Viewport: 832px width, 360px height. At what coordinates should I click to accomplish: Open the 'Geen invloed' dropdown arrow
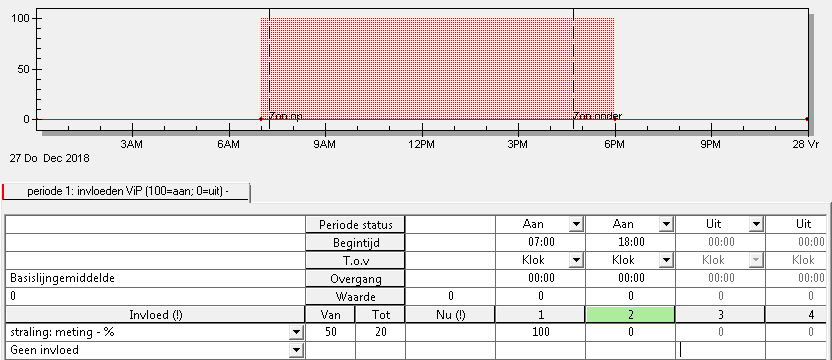pos(296,350)
